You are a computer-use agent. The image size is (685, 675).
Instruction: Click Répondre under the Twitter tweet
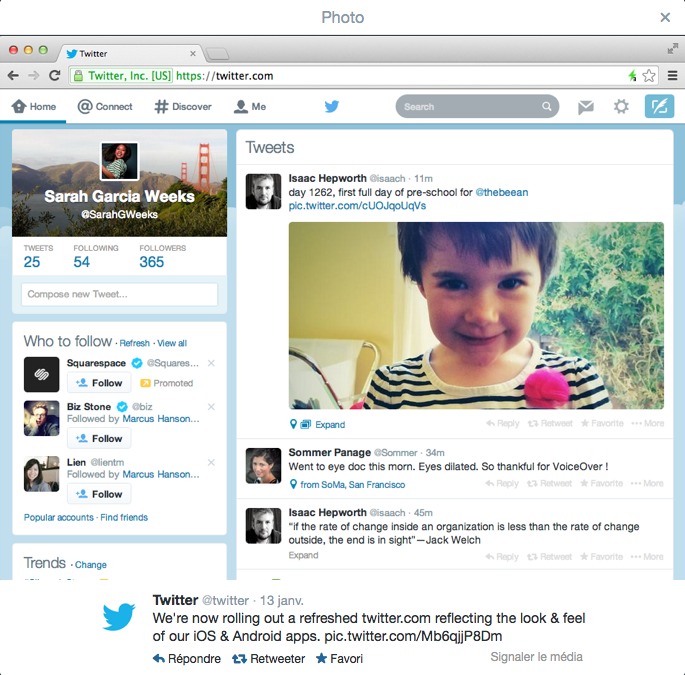pos(187,659)
